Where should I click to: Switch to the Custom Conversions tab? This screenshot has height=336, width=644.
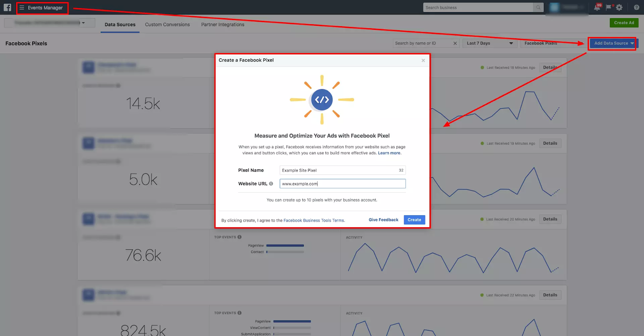pos(167,25)
